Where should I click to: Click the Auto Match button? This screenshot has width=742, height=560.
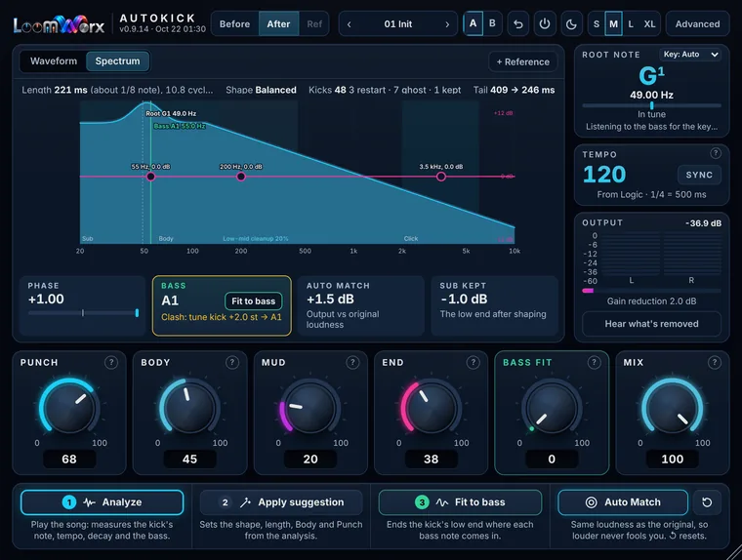pos(623,502)
